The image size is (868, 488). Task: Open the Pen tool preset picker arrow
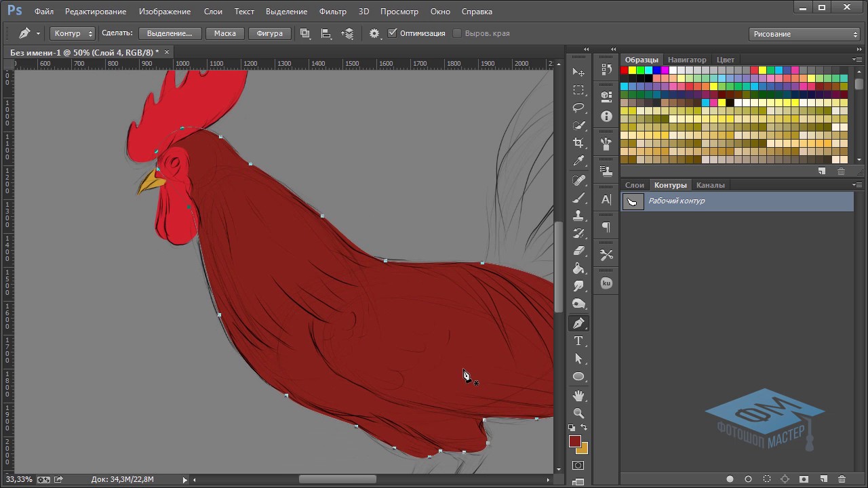(x=38, y=33)
